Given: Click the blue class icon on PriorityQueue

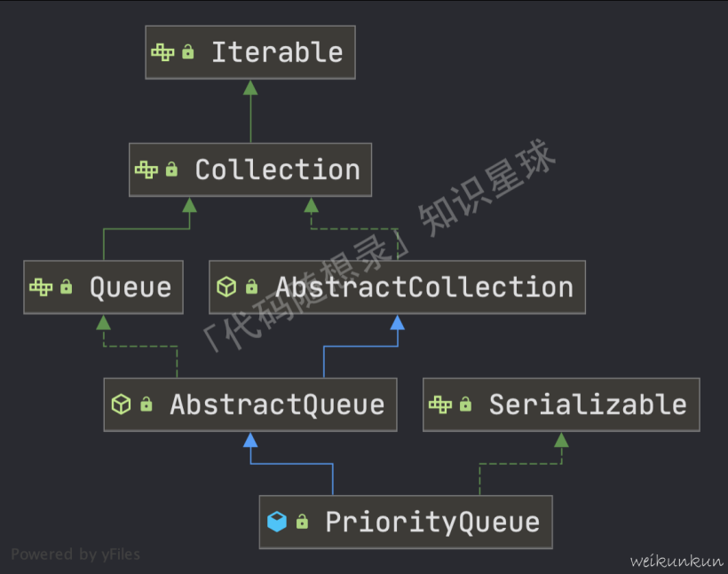Looking at the screenshot, I should (277, 522).
